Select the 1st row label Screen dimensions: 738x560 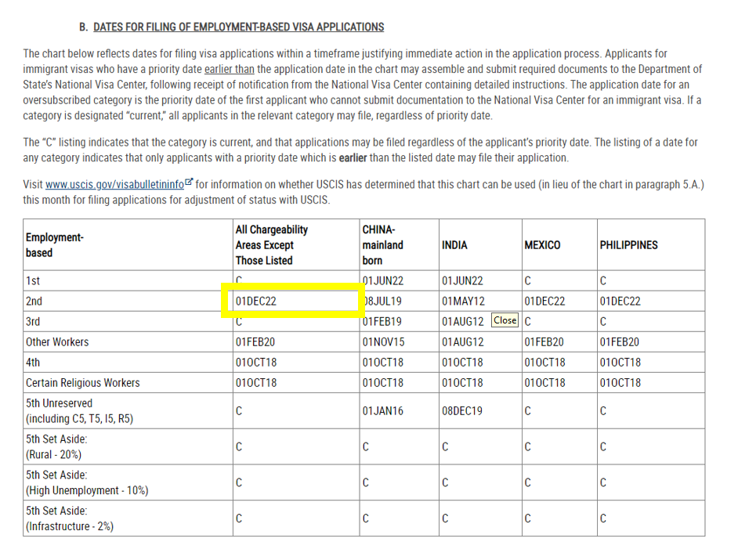pos(32,281)
